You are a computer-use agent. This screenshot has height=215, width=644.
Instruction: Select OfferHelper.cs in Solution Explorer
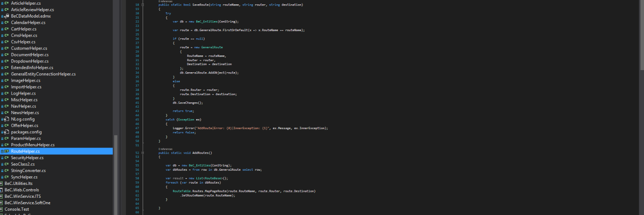coord(24,126)
